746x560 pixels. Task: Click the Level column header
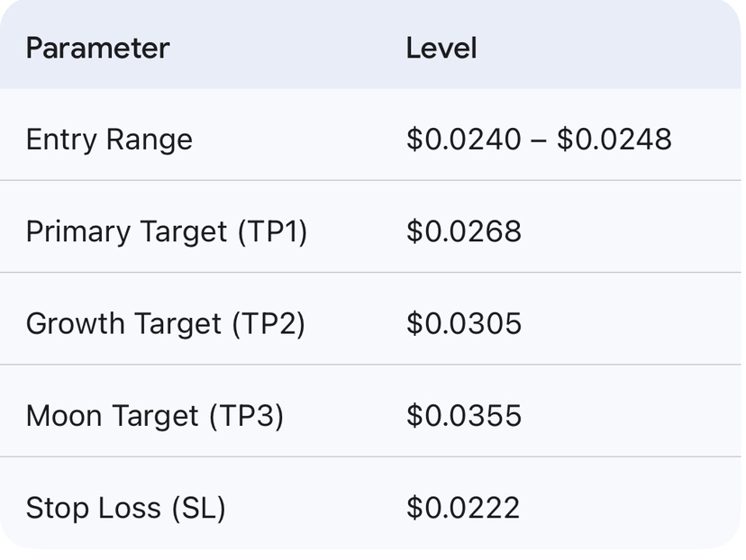[441, 48]
